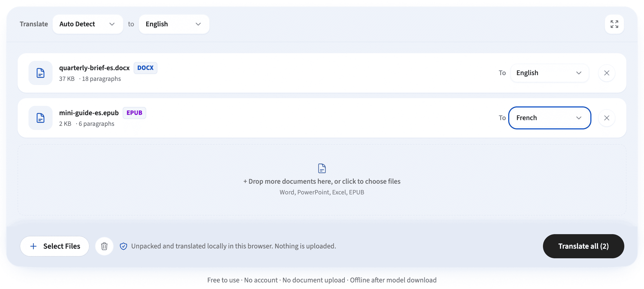Remove quarterly-brief-es.docx from the list
Image resolution: width=644 pixels, height=289 pixels.
[x=607, y=73]
